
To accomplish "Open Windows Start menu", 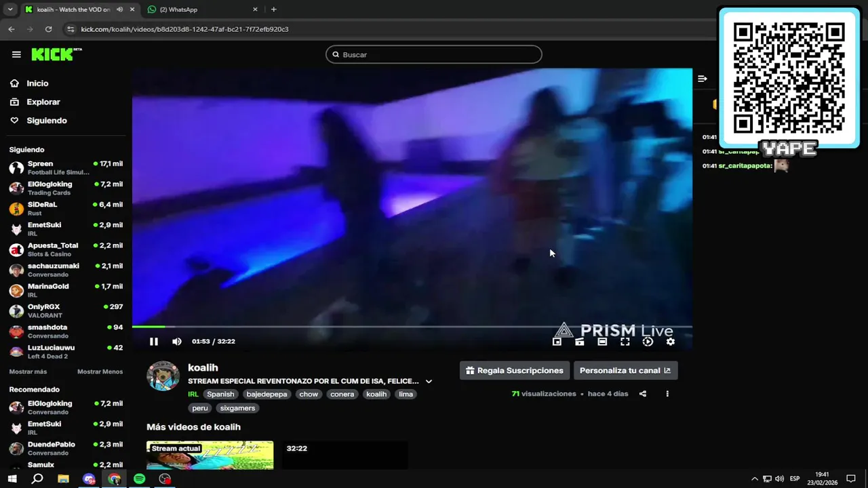I will tap(12, 479).
